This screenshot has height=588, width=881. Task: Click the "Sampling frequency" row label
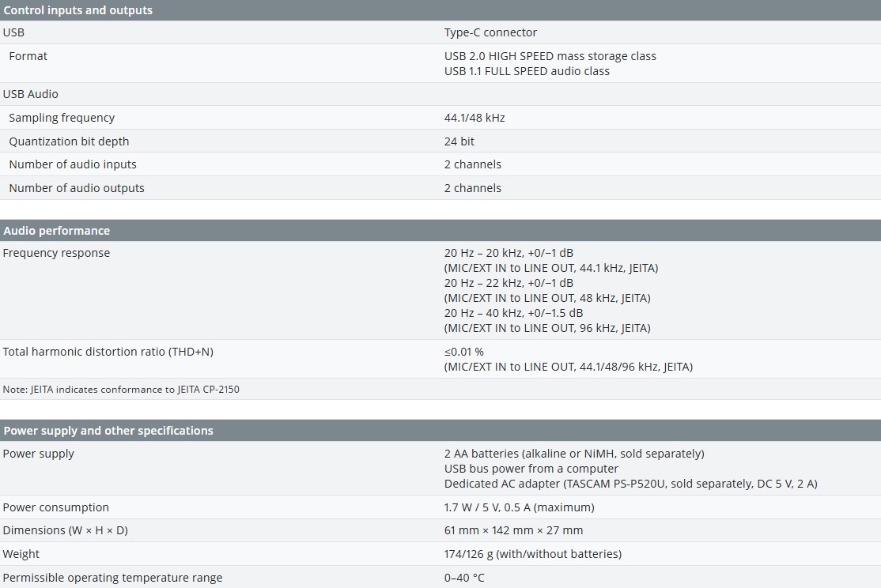(62, 118)
